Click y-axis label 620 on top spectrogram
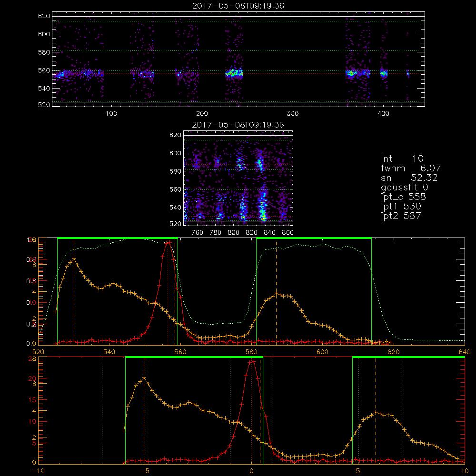 [x=44, y=16]
